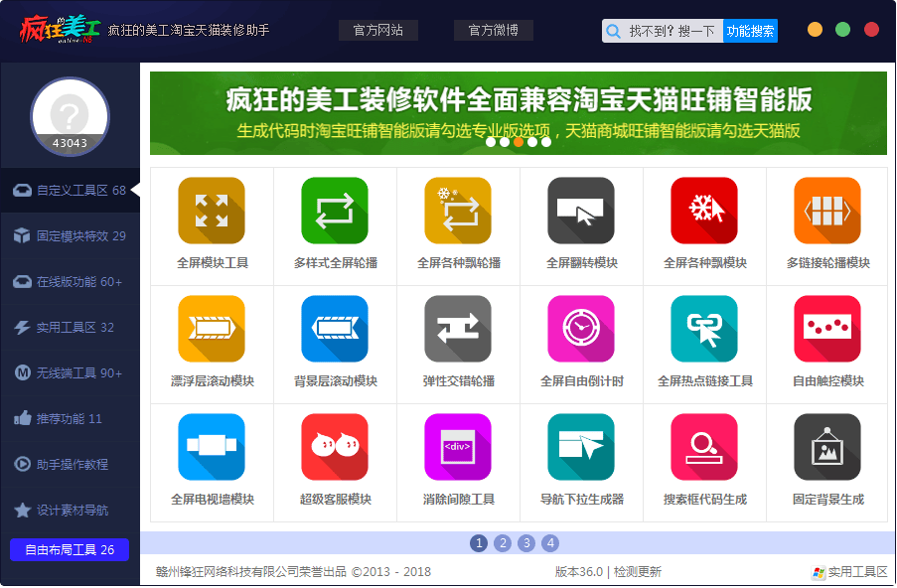Launch the 多样式全屏轮播 tool
Screen dimensions: 897x588
335,211
